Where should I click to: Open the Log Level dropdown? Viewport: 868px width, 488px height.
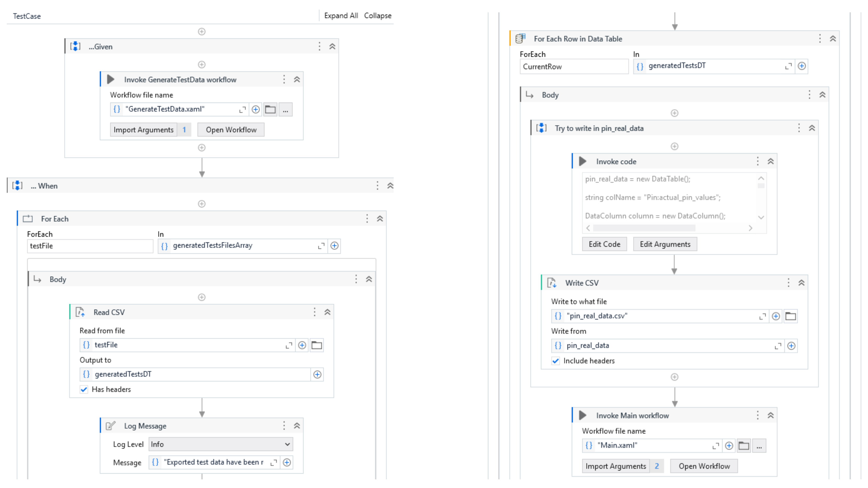click(221, 444)
